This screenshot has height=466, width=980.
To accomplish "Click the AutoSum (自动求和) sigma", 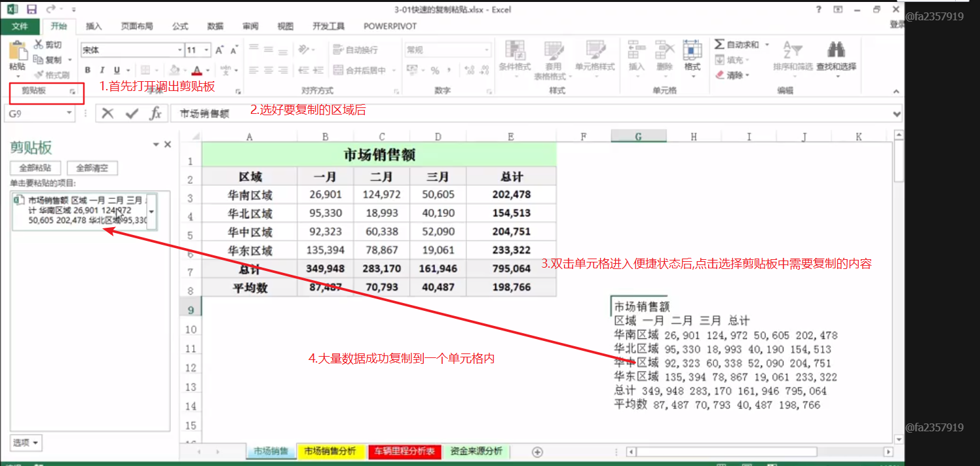I will pos(719,45).
